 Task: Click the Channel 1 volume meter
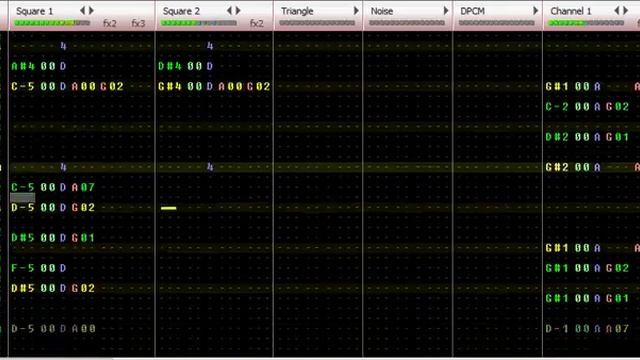click(586, 23)
